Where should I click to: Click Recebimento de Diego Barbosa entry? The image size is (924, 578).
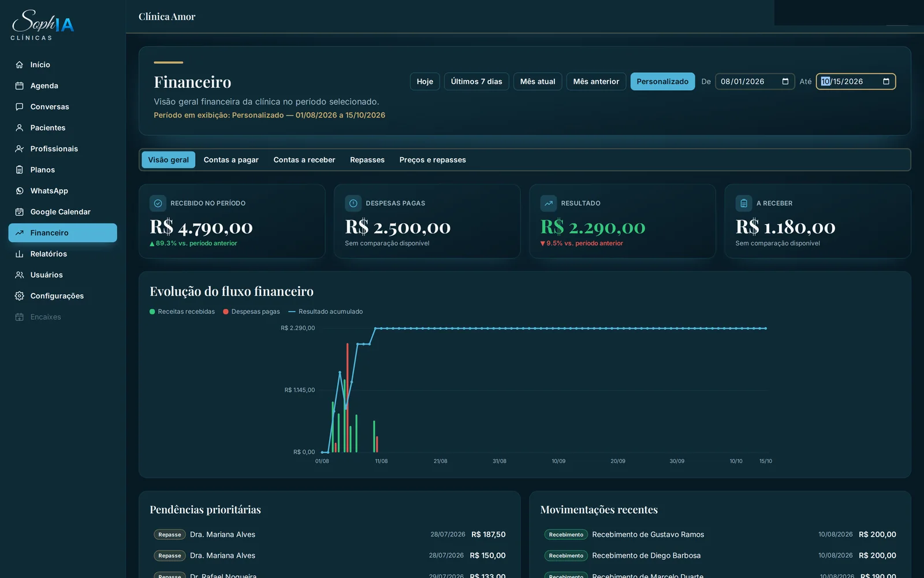click(x=720, y=555)
